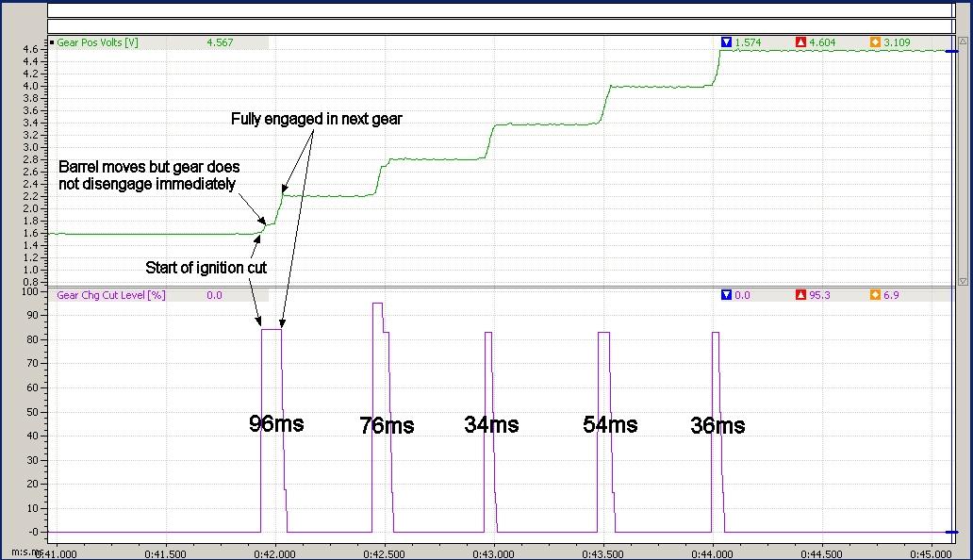The image size is (973, 560).
Task: Toggle the green channel indicator beside Gear Pos Volts
Action: [52, 41]
